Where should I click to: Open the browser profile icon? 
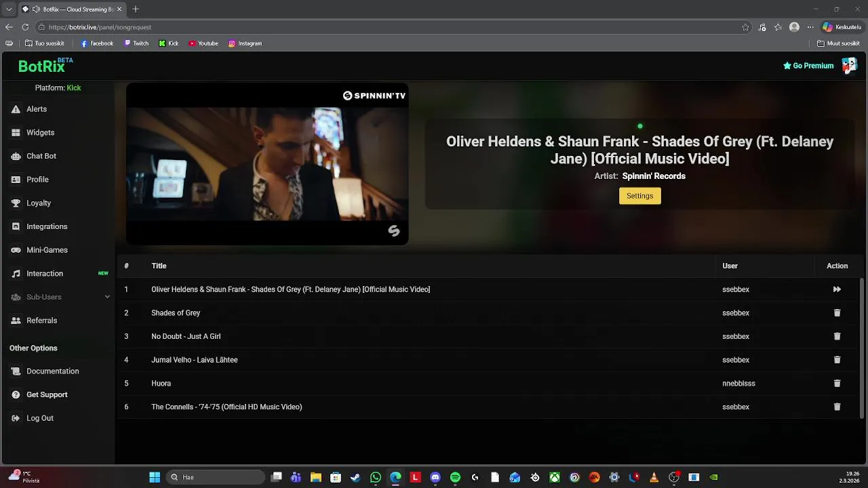[x=794, y=27]
